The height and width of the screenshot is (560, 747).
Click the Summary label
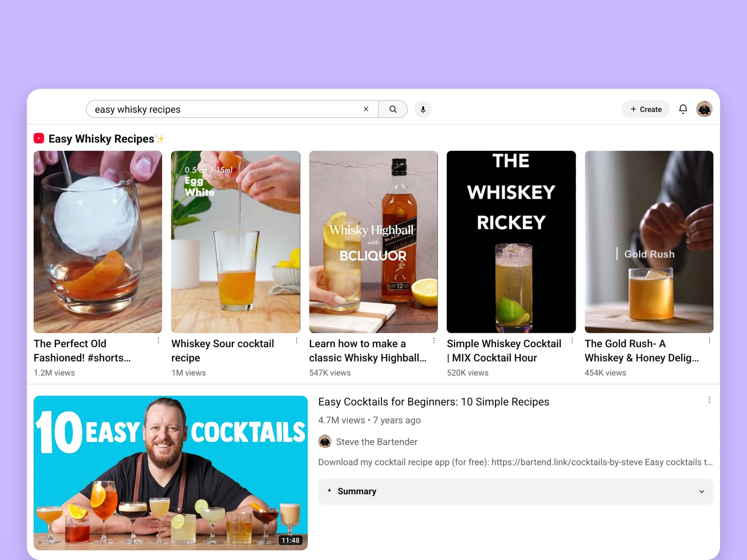click(x=357, y=491)
